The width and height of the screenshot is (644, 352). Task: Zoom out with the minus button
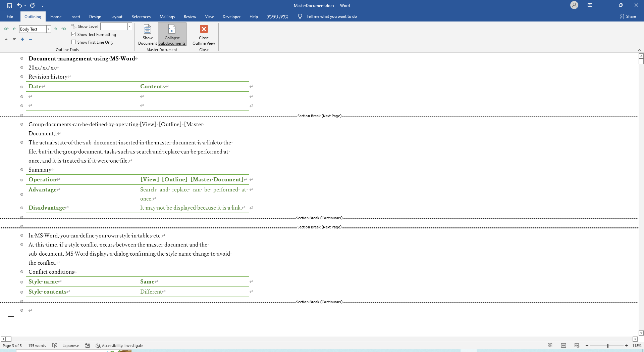click(587, 346)
